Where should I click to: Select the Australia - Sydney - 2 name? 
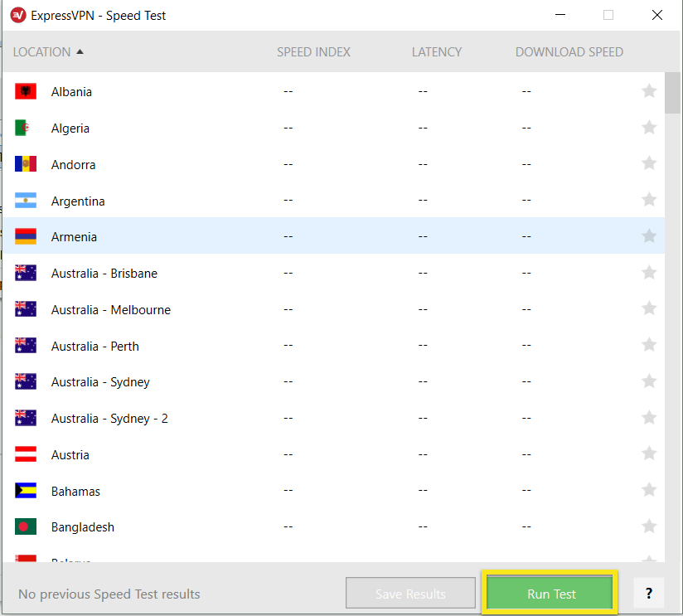click(109, 419)
